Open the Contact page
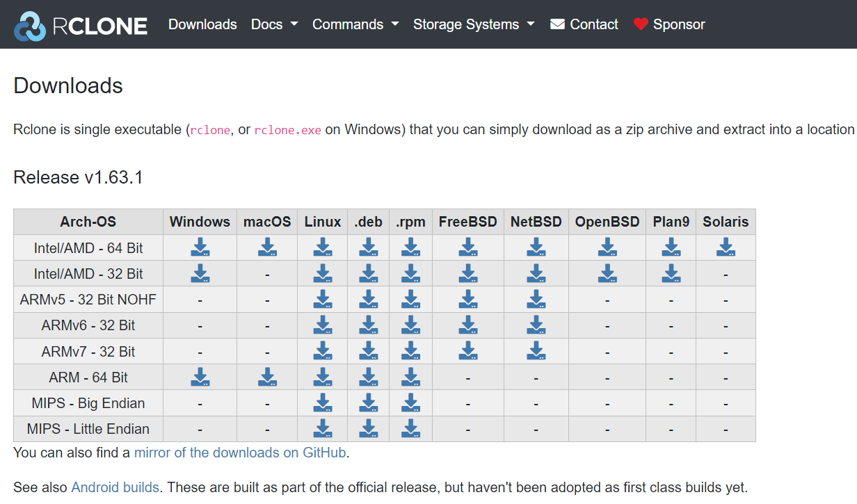Screen dimensions: 857x504 [584, 24]
